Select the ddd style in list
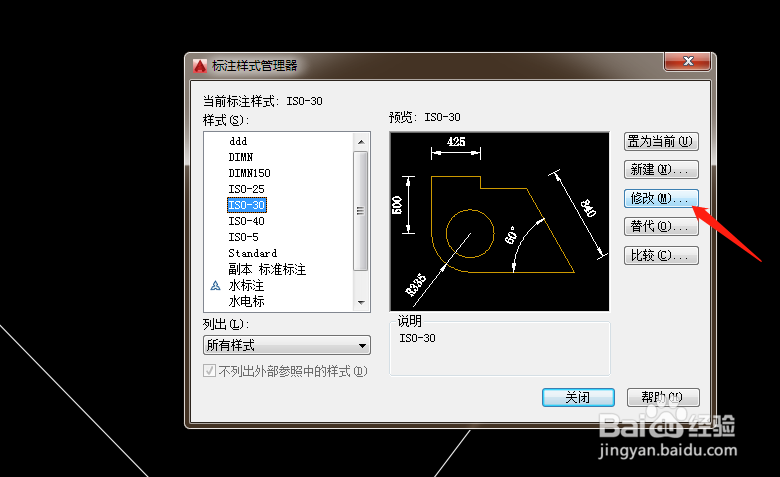The height and width of the screenshot is (477, 780). coord(238,141)
